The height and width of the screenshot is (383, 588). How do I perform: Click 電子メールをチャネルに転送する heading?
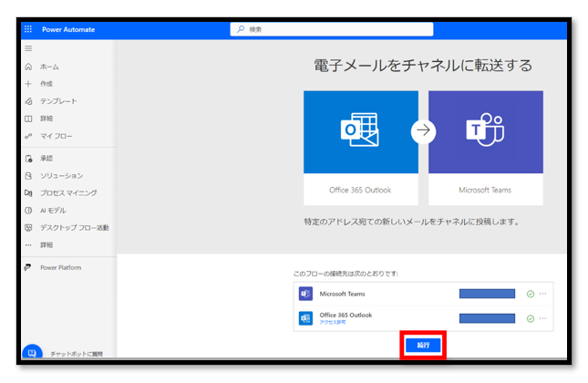[423, 66]
